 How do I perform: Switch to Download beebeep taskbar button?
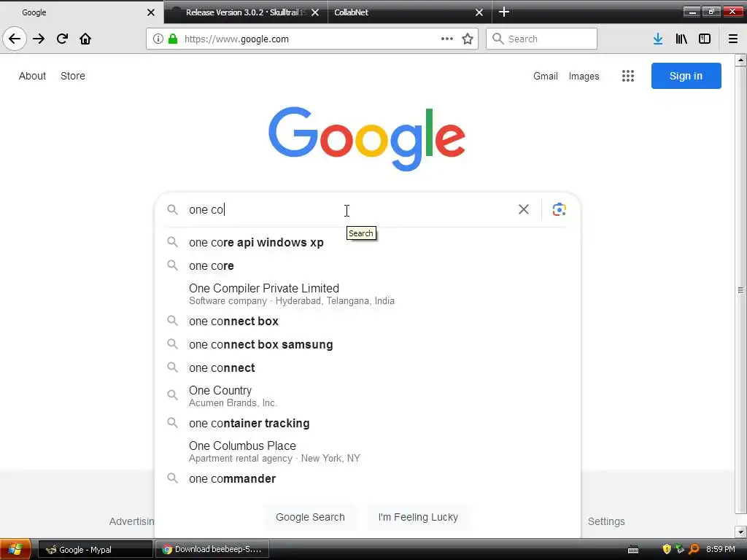[x=212, y=550]
